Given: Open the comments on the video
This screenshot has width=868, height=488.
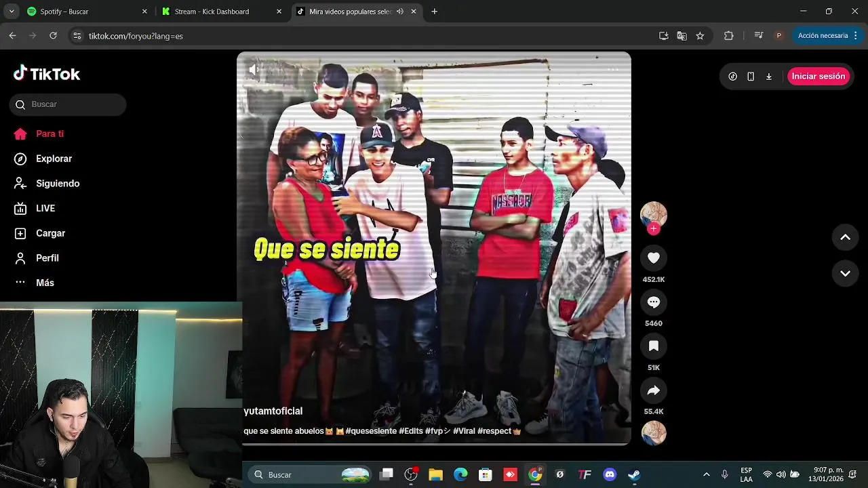Looking at the screenshot, I should coord(654,302).
